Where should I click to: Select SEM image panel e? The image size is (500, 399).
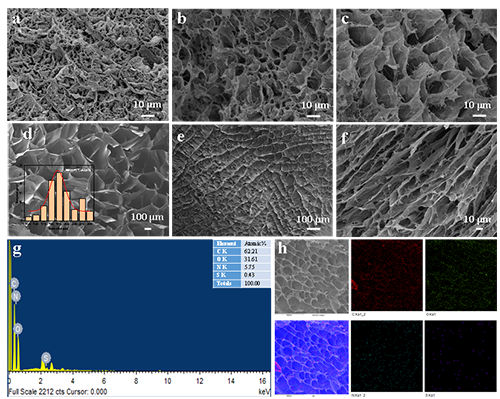[x=252, y=180]
